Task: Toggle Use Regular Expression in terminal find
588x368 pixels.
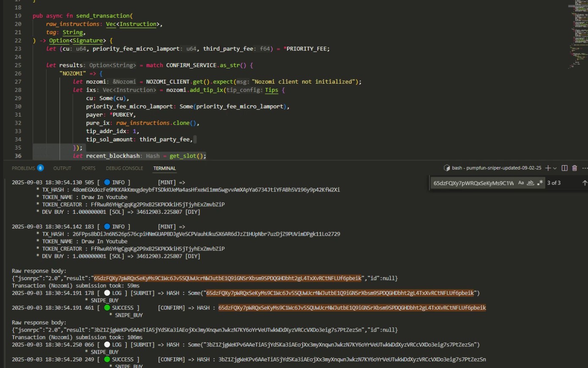Action: point(540,183)
